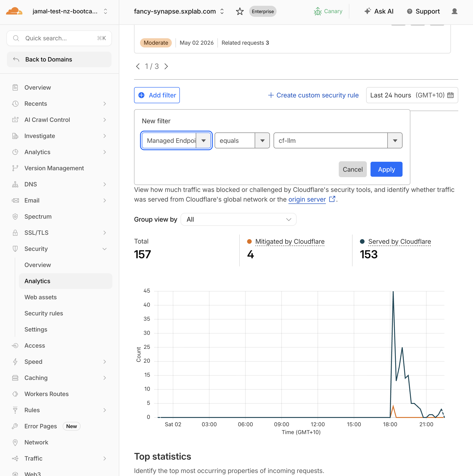473x476 pixels.
Task: Click the Add filter button
Action: click(x=157, y=95)
